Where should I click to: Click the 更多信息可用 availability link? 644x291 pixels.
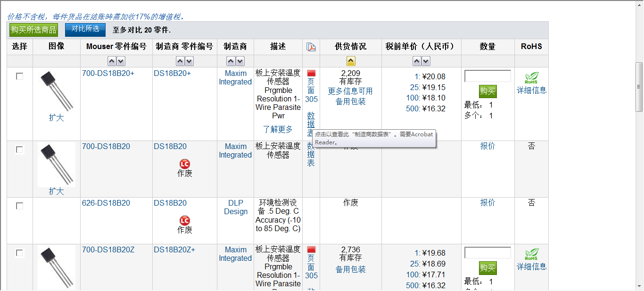coord(350,91)
